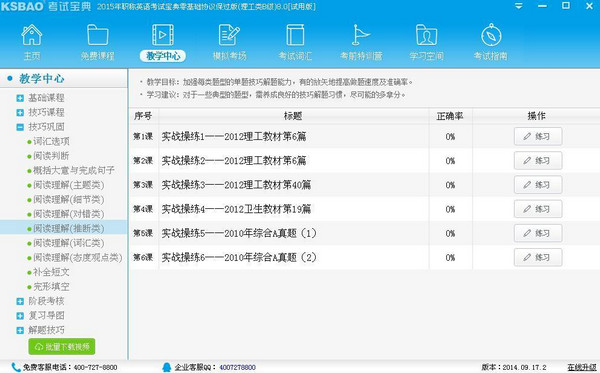The image size is (600, 373).
Task: Click 练习 button for 第1课
Action: (538, 137)
